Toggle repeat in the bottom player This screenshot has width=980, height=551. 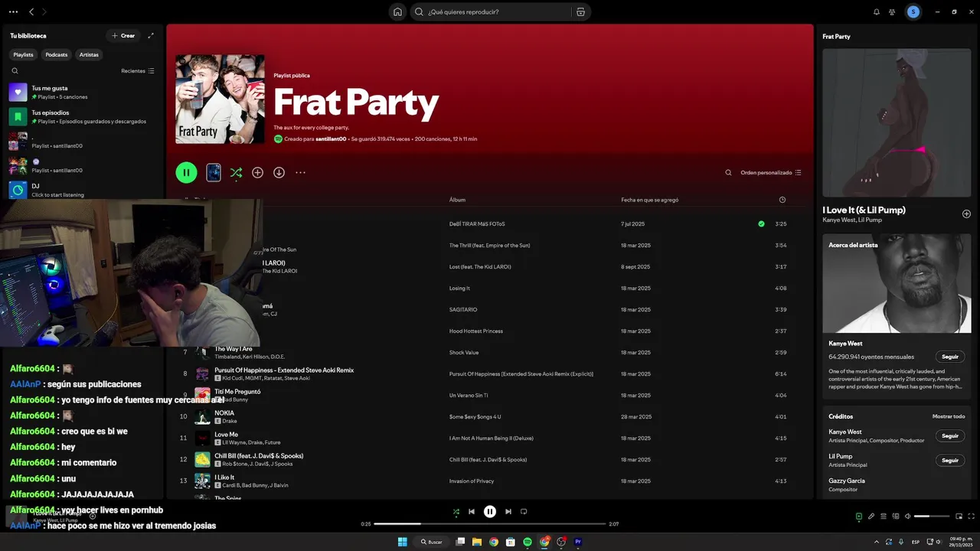coord(524,511)
